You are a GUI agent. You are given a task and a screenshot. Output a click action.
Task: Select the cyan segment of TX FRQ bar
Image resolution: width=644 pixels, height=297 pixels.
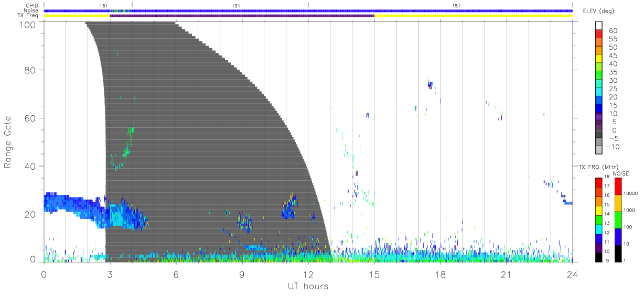[x=599, y=228]
